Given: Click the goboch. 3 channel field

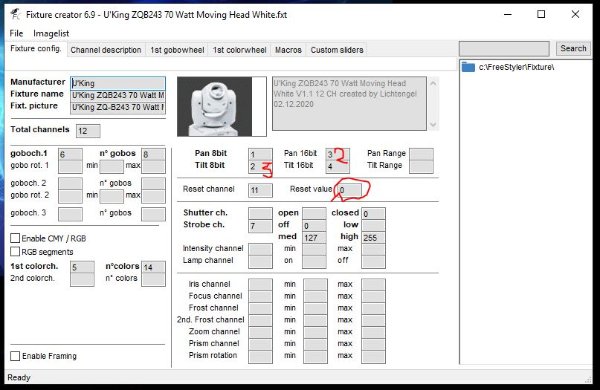Looking at the screenshot, I should (x=70, y=214).
